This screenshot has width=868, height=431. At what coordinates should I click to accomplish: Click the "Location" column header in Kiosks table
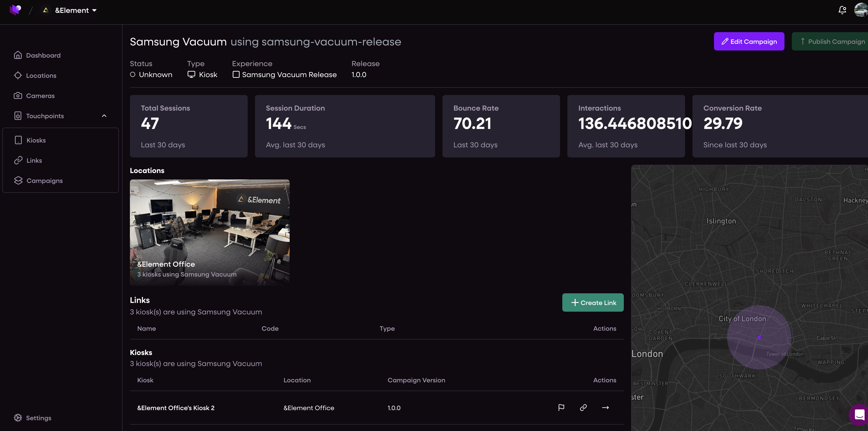(x=297, y=380)
